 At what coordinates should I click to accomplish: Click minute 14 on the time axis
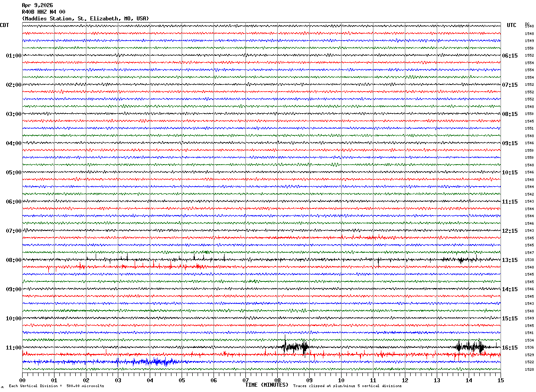tap(469, 380)
